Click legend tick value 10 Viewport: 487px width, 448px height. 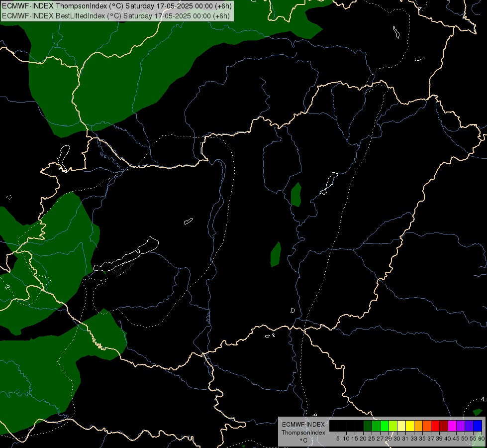346,439
